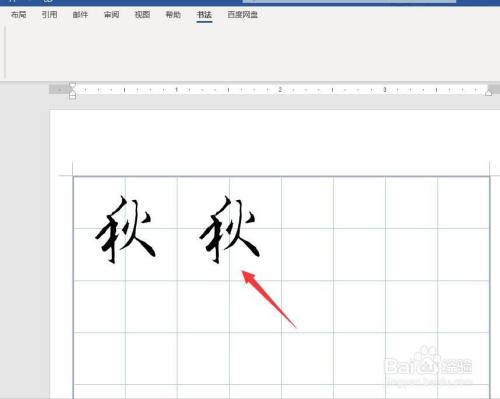
Task: Select the 书法 (Calligraphy) tab
Action: [204, 15]
